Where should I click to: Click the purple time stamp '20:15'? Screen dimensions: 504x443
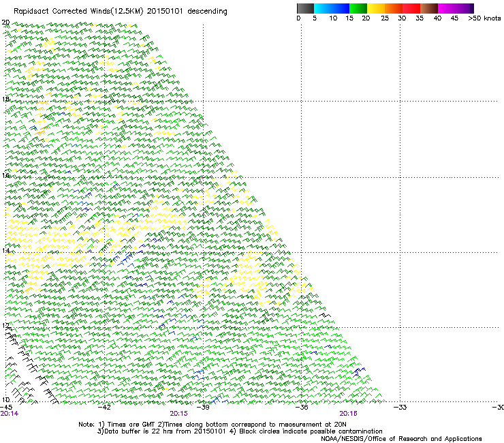(178, 414)
